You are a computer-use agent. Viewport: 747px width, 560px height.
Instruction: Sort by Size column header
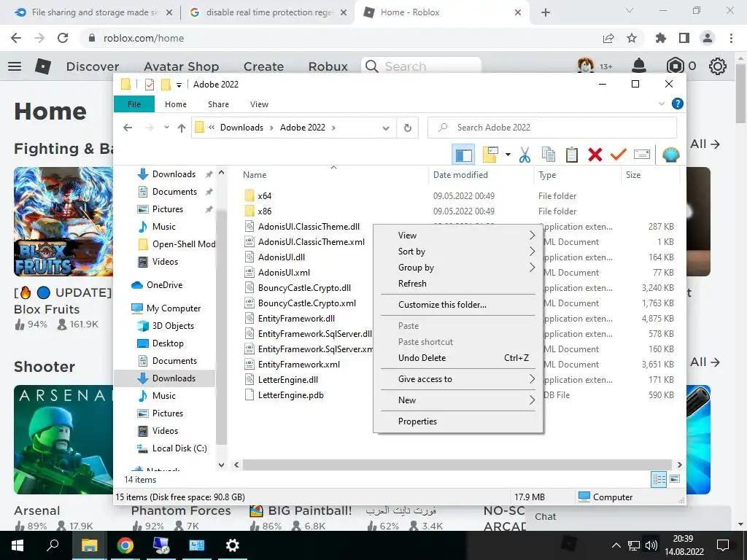click(651, 175)
